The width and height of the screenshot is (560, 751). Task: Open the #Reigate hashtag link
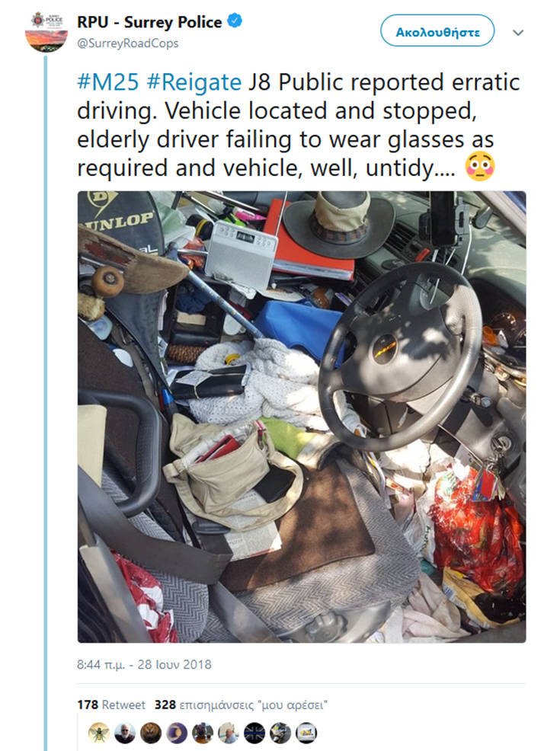click(x=194, y=82)
